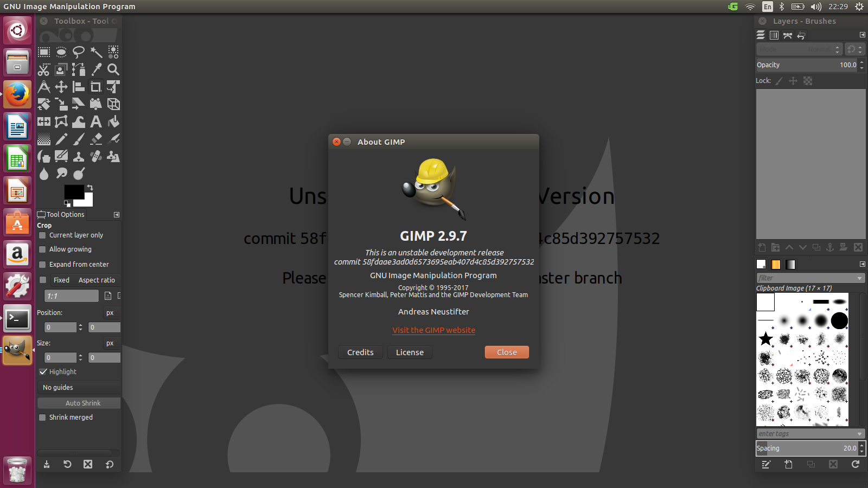Select the Zoom magnifier tool

click(x=113, y=69)
